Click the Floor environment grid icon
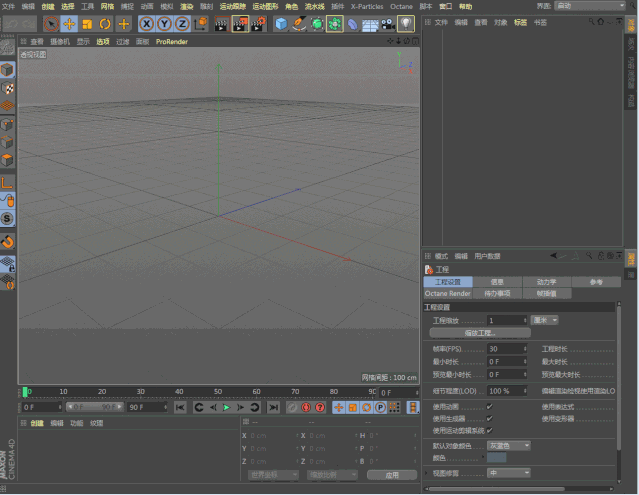 [x=370, y=24]
